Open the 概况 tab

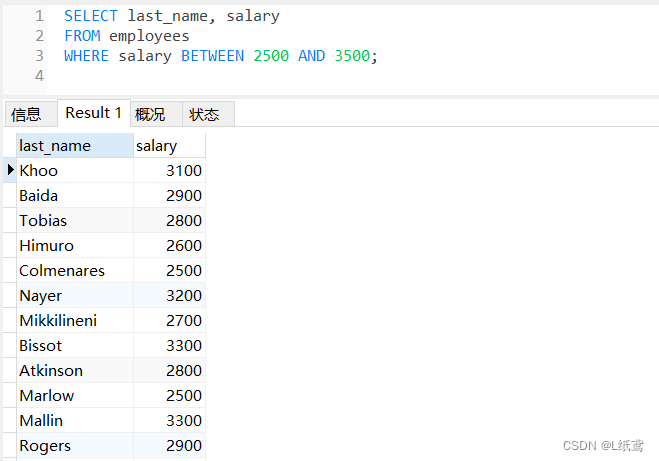tap(156, 114)
